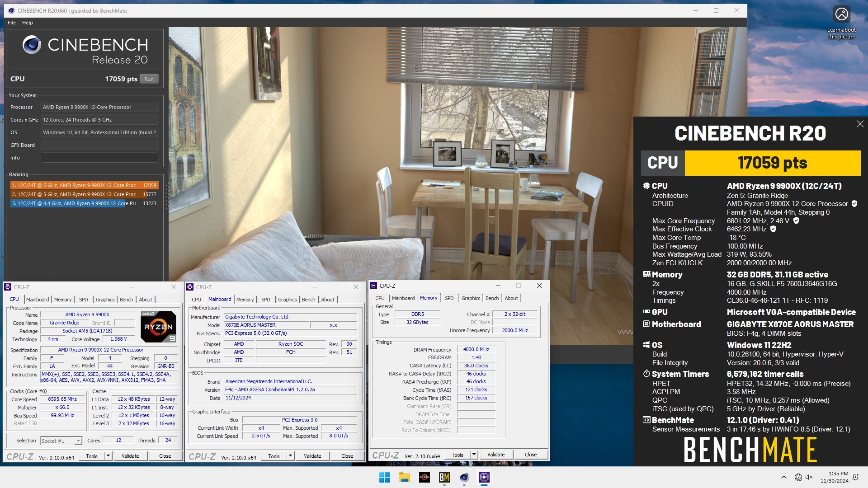Image resolution: width=868 pixels, height=488 pixels.
Task: Click the BenchMate Memory section icon
Action: [646, 274]
